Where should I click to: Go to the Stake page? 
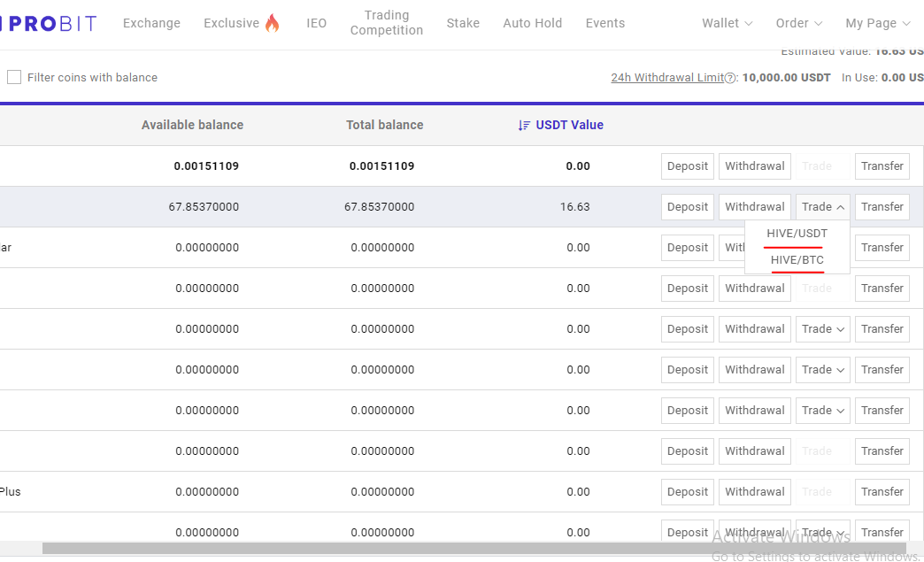[463, 23]
